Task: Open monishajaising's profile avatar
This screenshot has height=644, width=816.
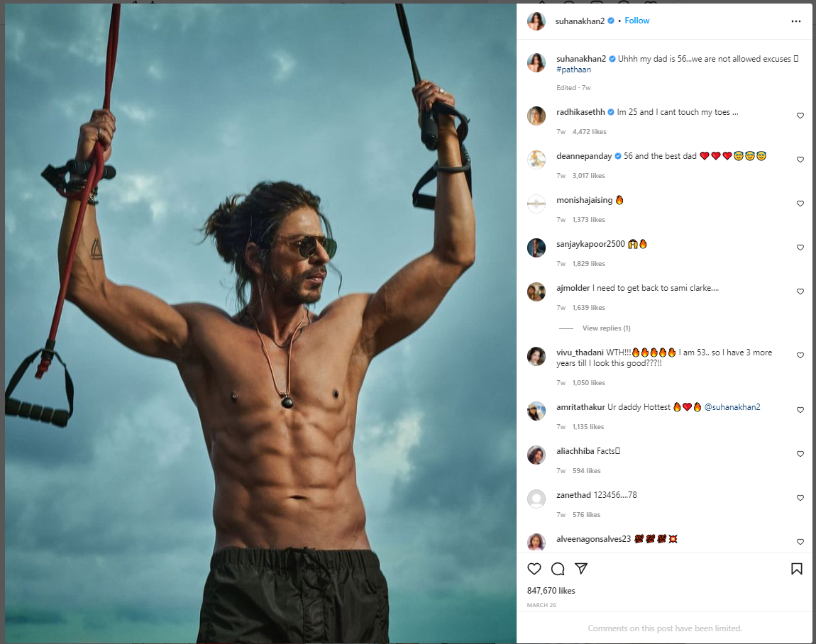Action: tap(536, 204)
